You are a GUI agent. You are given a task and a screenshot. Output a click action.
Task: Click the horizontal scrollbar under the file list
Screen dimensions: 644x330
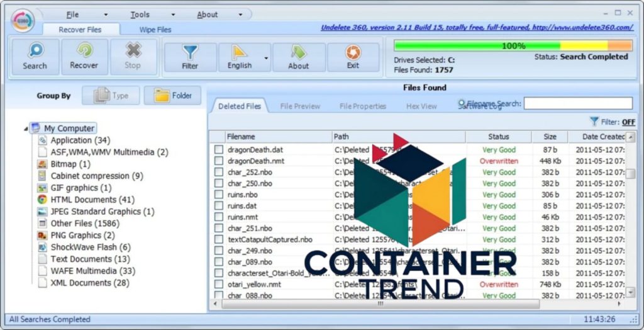click(x=380, y=304)
